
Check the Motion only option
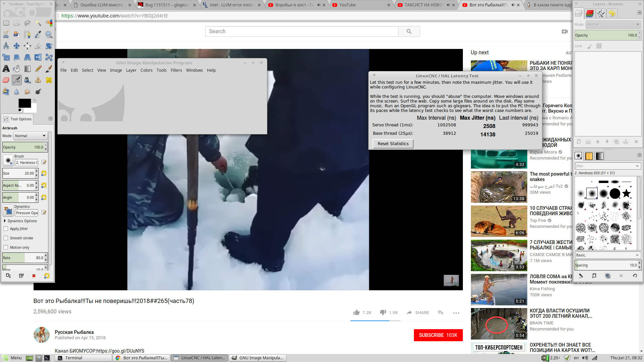(x=6, y=247)
